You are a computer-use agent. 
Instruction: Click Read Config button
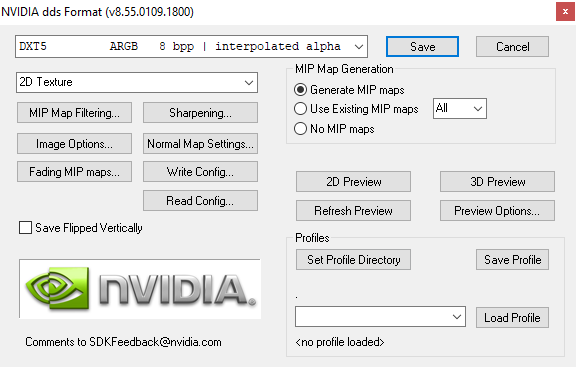200,201
